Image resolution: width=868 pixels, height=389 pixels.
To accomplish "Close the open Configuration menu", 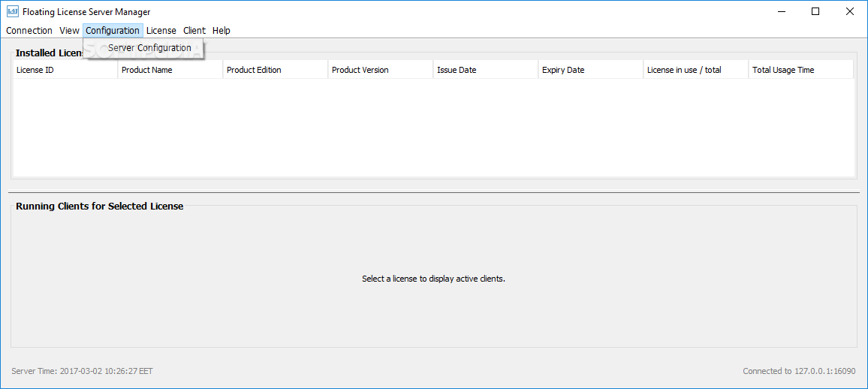I will click(x=113, y=31).
